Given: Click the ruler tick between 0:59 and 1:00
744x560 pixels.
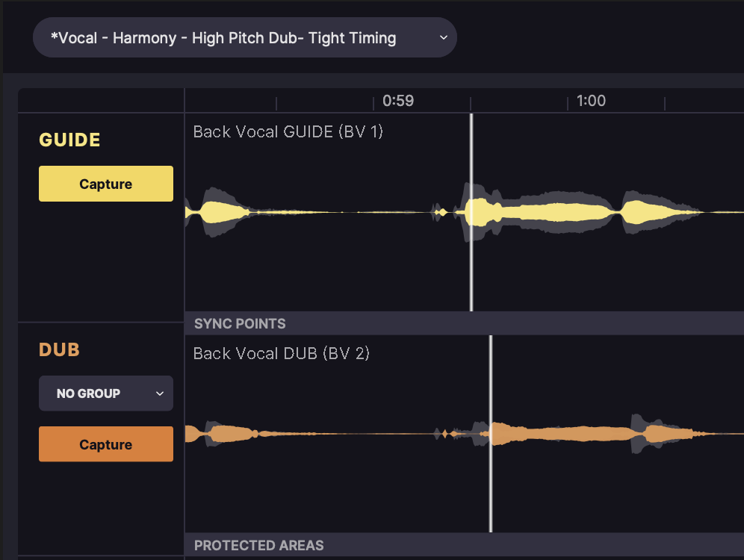Looking at the screenshot, I should 471,104.
